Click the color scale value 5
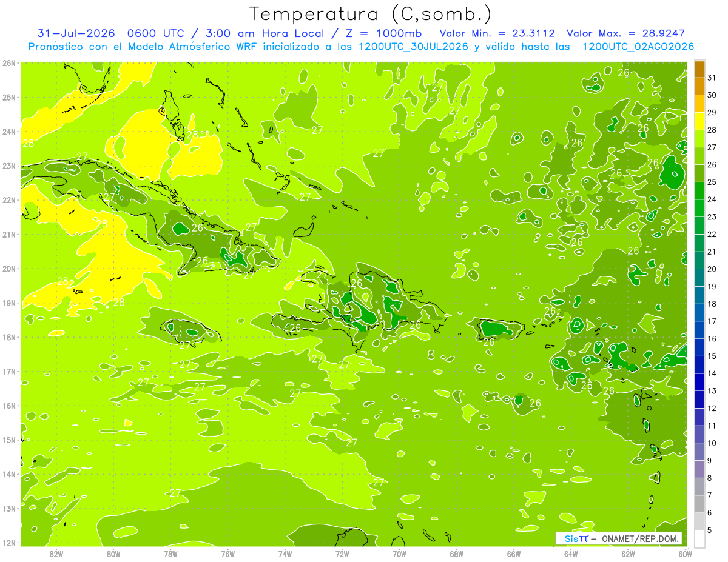Image resolution: width=728 pixels, height=562 pixels. [709, 530]
